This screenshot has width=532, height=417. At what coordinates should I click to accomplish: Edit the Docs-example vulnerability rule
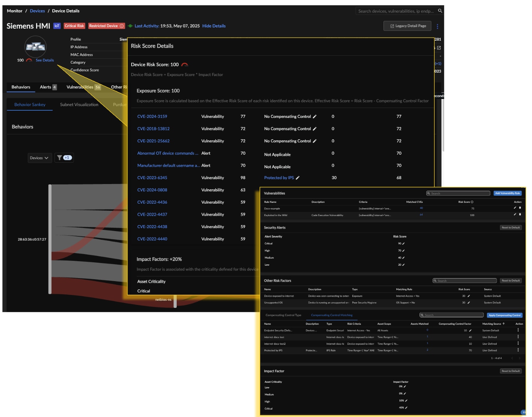pos(515,208)
